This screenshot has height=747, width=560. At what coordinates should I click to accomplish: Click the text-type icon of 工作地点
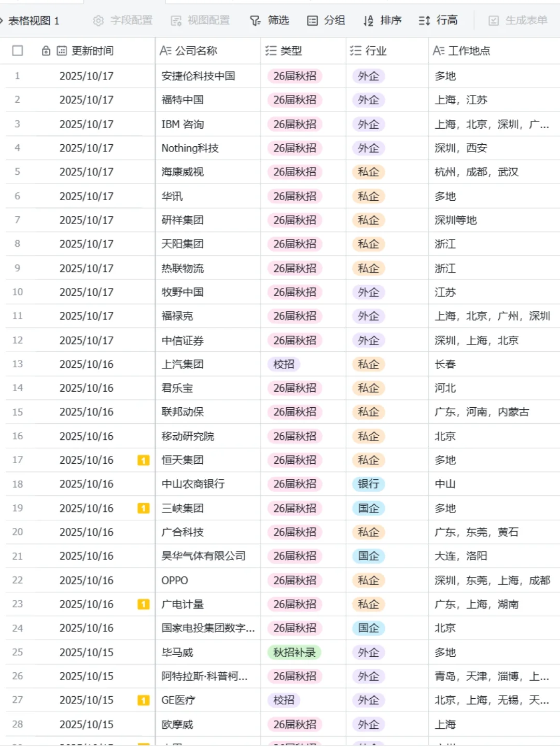coord(439,50)
